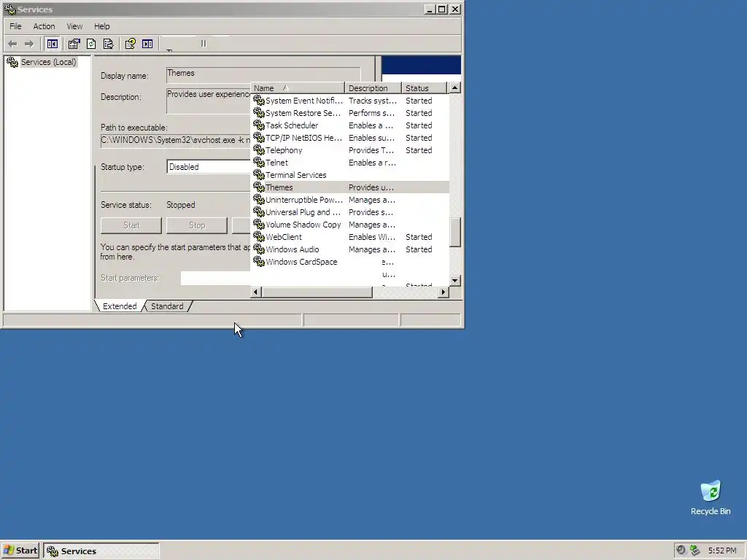Open the Help toolbar icon
747x560 pixels.
(130, 44)
